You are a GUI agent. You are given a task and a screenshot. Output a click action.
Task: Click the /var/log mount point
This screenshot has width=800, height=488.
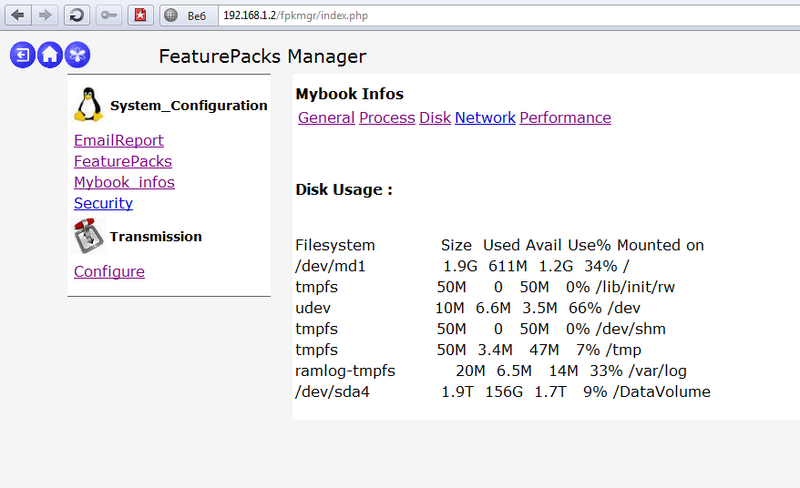(658, 371)
